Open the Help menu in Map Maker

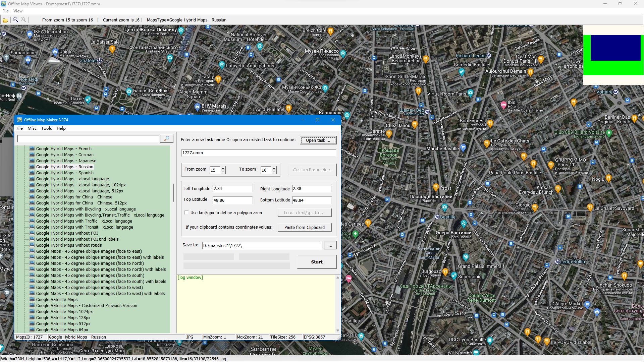pos(61,128)
